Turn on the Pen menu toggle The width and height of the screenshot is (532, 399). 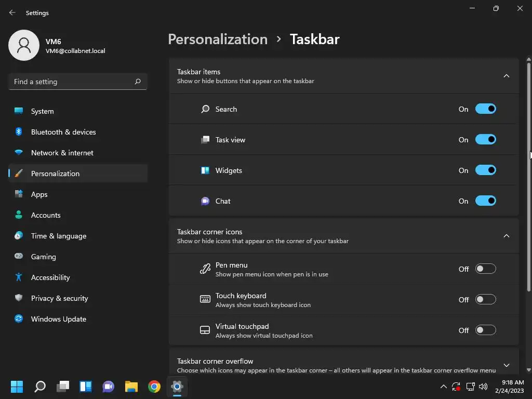tap(486, 269)
